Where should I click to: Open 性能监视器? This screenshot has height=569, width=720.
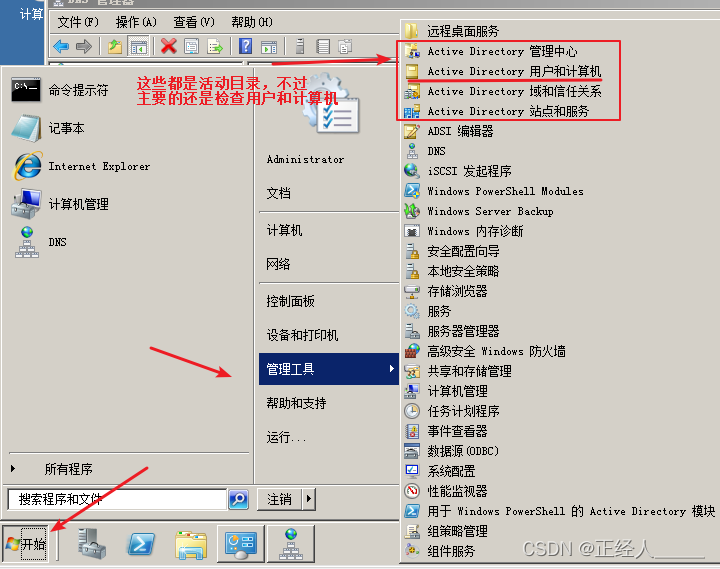click(446, 491)
